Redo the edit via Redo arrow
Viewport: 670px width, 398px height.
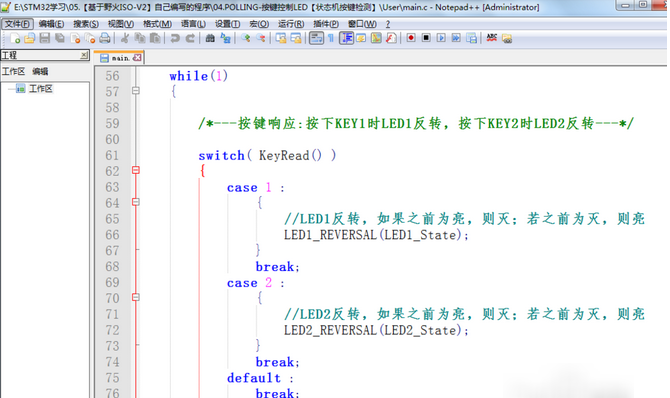[x=190, y=38]
